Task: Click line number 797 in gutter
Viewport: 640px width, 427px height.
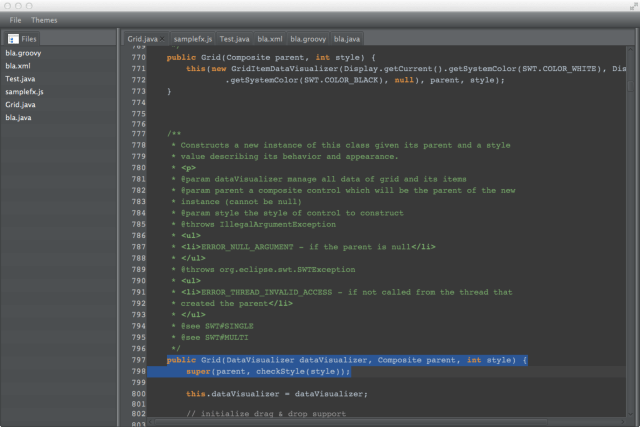Action: pyautogui.click(x=138, y=360)
